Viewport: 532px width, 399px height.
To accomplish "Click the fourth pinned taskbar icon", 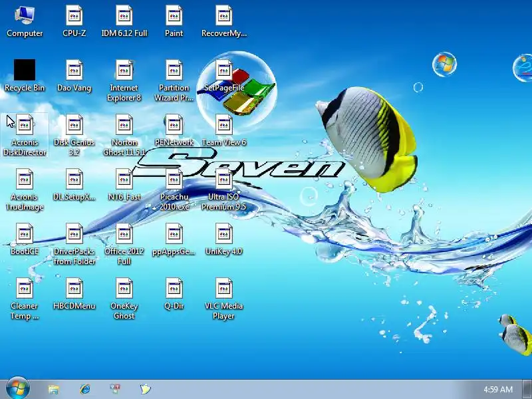I will coord(145,389).
